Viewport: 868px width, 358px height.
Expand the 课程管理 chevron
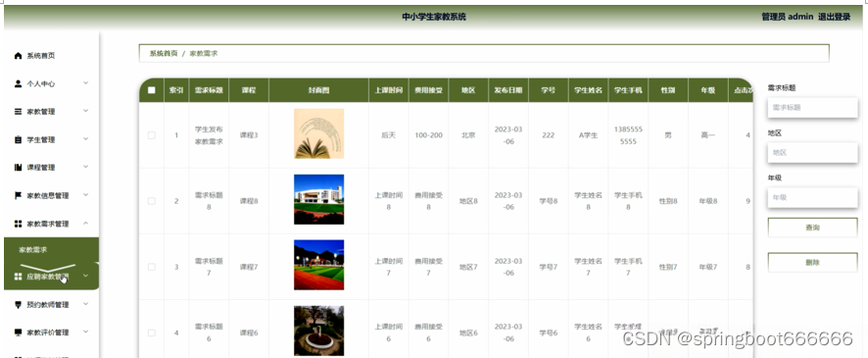pyautogui.click(x=86, y=167)
